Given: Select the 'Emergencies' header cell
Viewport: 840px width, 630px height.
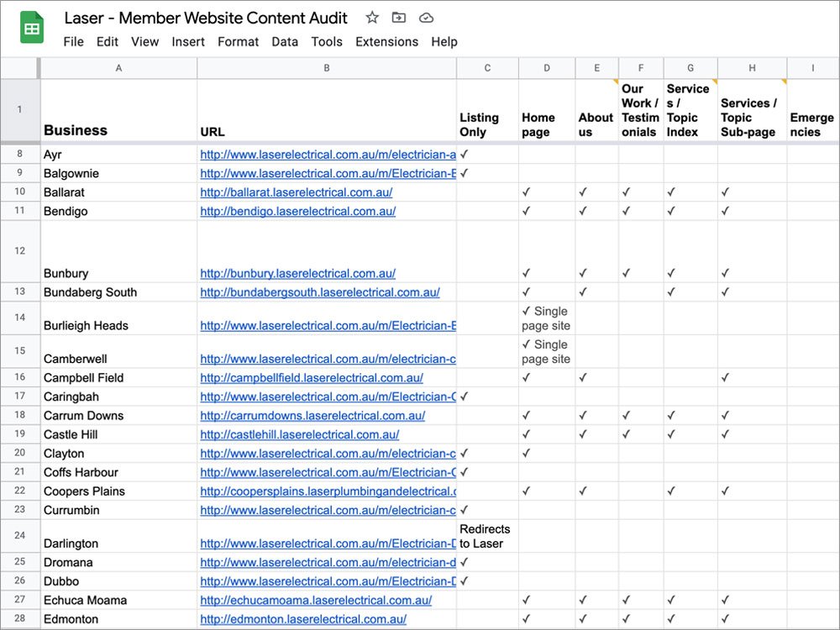Looking at the screenshot, I should (813, 110).
